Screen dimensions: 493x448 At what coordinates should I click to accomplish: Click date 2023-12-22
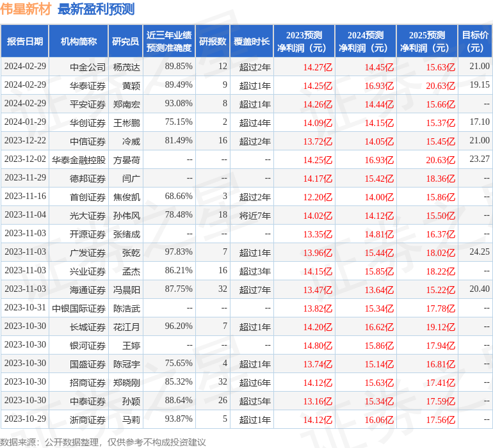click(x=25, y=141)
